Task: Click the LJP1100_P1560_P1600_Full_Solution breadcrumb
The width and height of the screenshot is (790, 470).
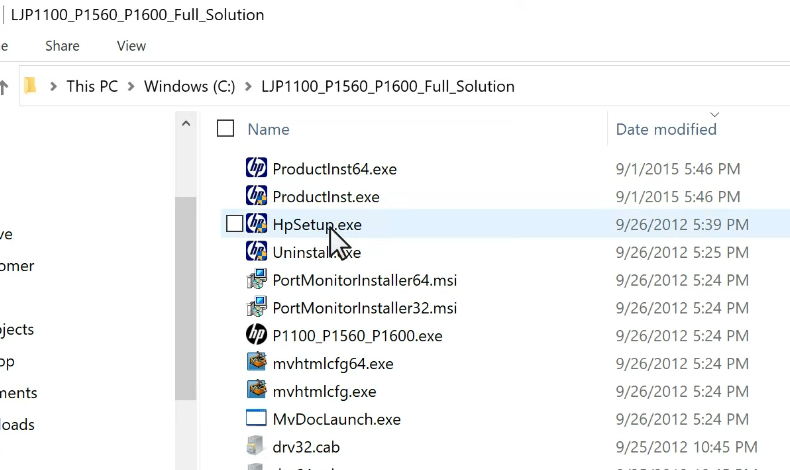Action: [388, 86]
